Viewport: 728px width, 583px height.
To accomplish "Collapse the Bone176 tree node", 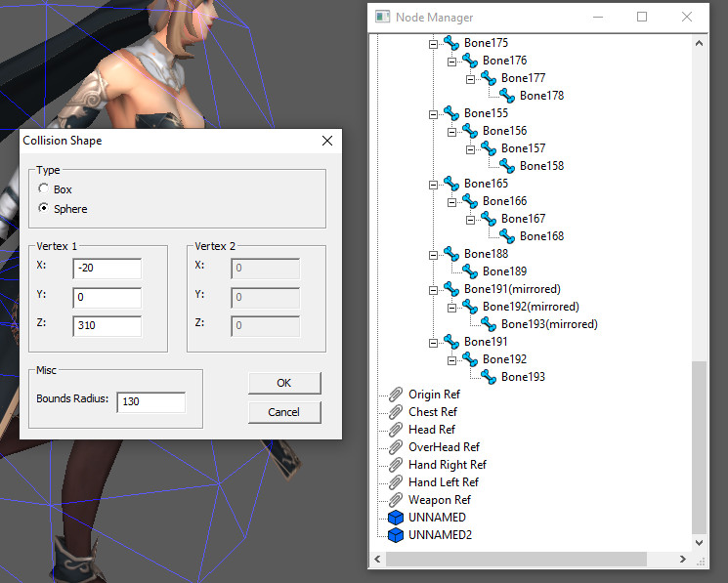I will tap(451, 62).
